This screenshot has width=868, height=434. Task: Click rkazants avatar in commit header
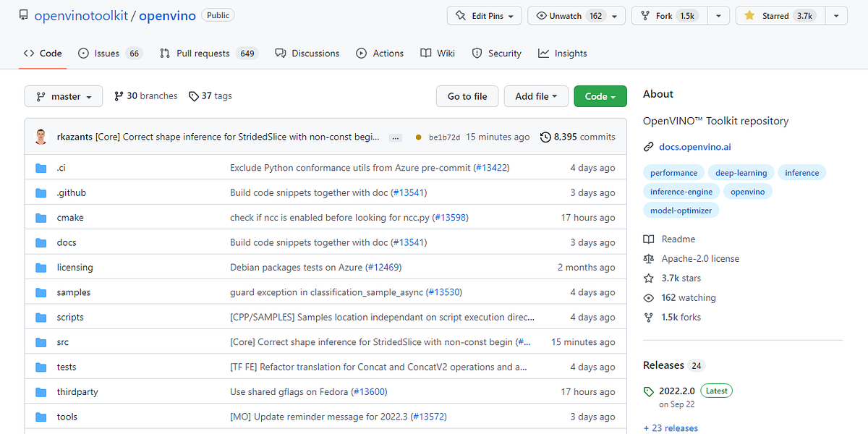pyautogui.click(x=42, y=137)
